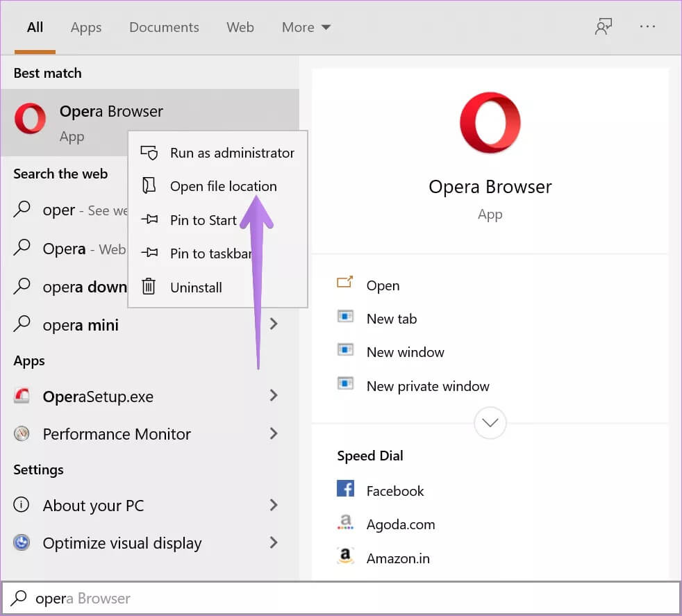
Task: Click the trash icon next to Uninstall
Action: coord(149,286)
